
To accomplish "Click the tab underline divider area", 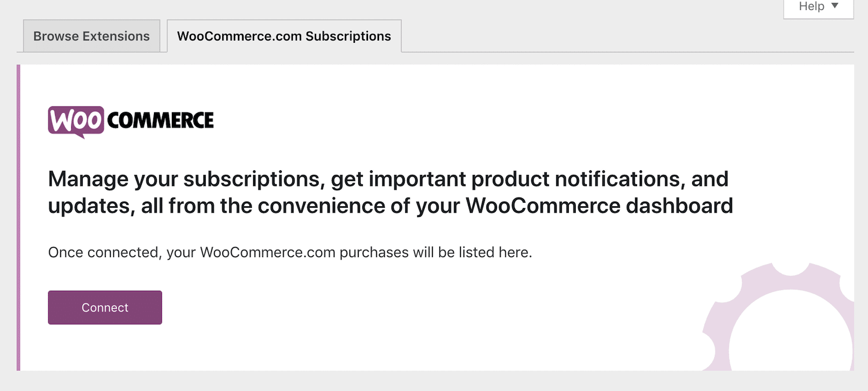I will [579, 51].
